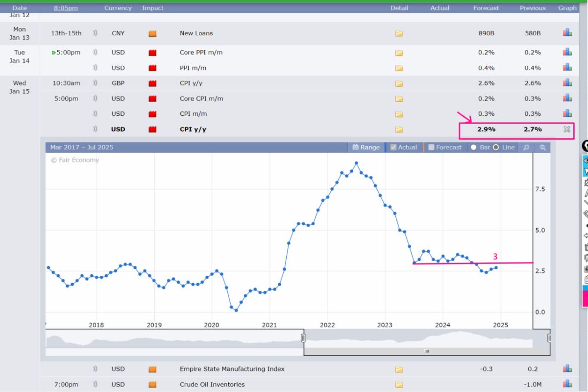588x392 pixels.
Task: Click the Impact column header
Action: (x=153, y=8)
